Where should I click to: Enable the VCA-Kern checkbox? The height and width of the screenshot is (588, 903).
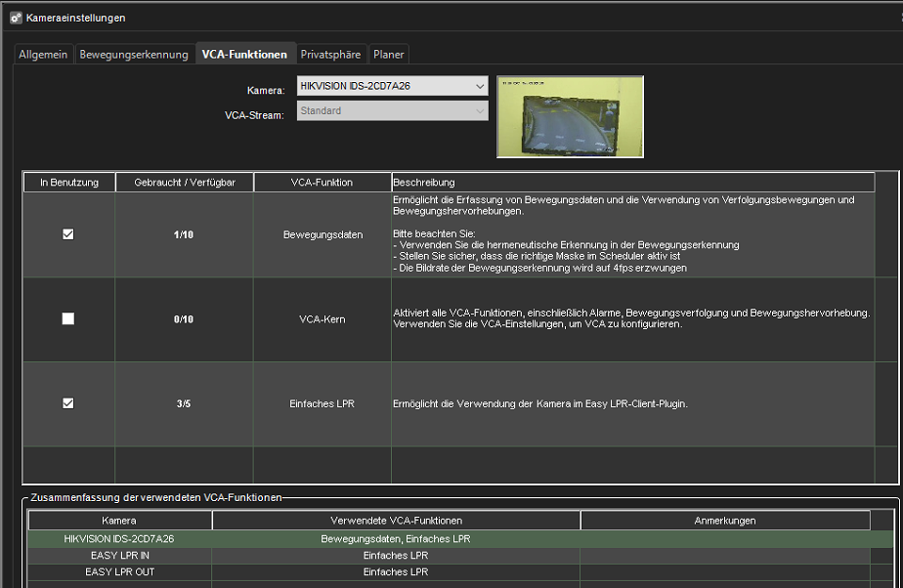click(x=68, y=318)
